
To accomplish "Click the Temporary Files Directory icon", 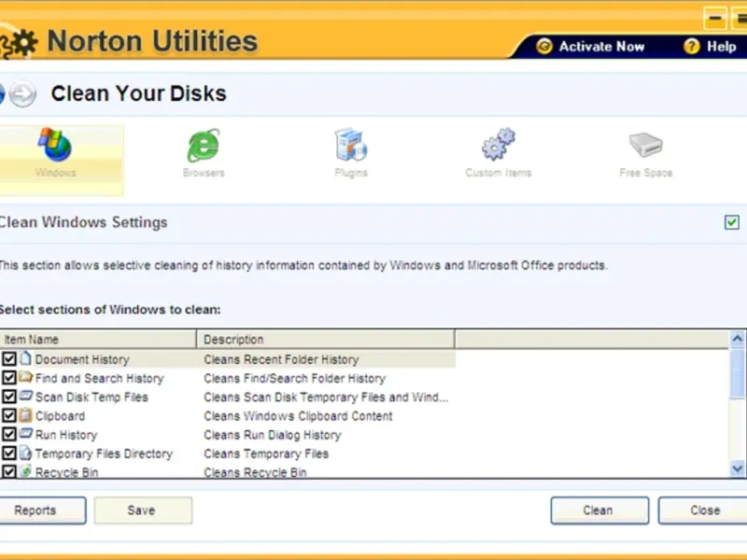I will pyautogui.click(x=26, y=453).
